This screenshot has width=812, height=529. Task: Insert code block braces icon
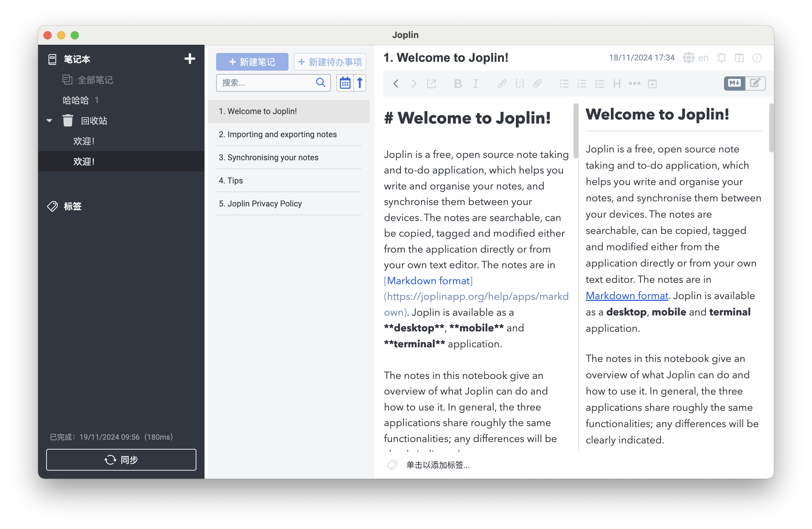[519, 84]
